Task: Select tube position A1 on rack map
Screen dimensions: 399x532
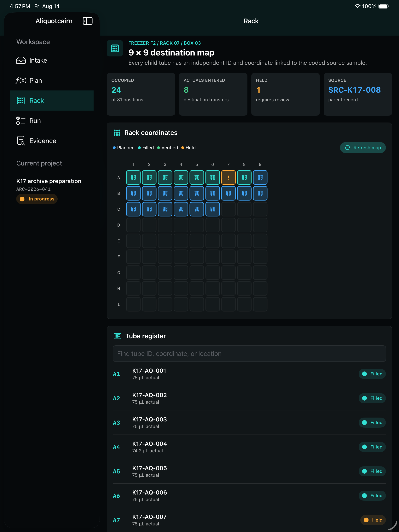Action: (133, 177)
